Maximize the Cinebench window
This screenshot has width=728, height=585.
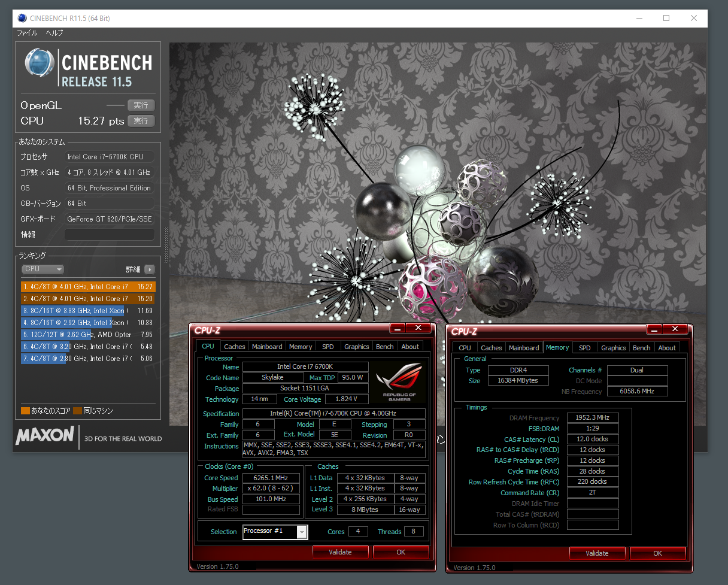pos(666,18)
